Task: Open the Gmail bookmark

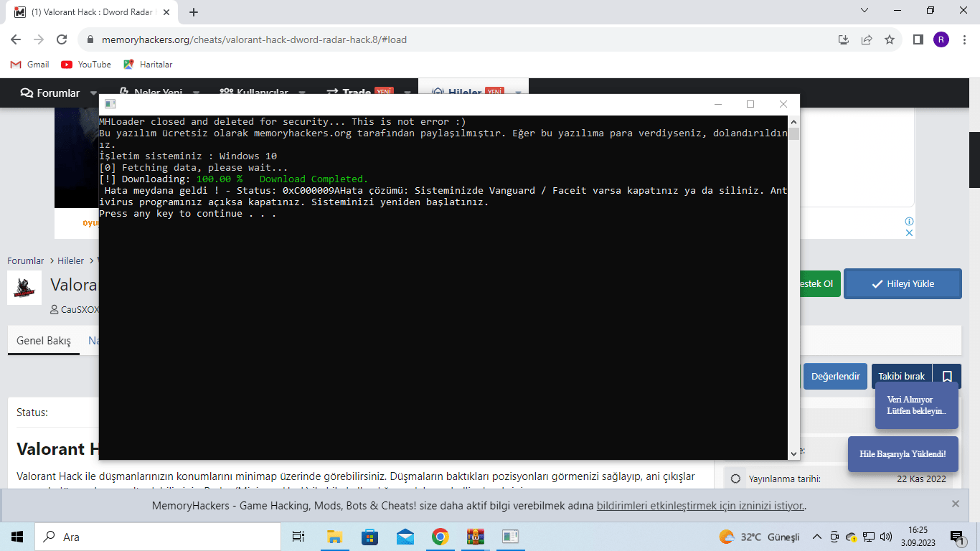Action: 30,65
